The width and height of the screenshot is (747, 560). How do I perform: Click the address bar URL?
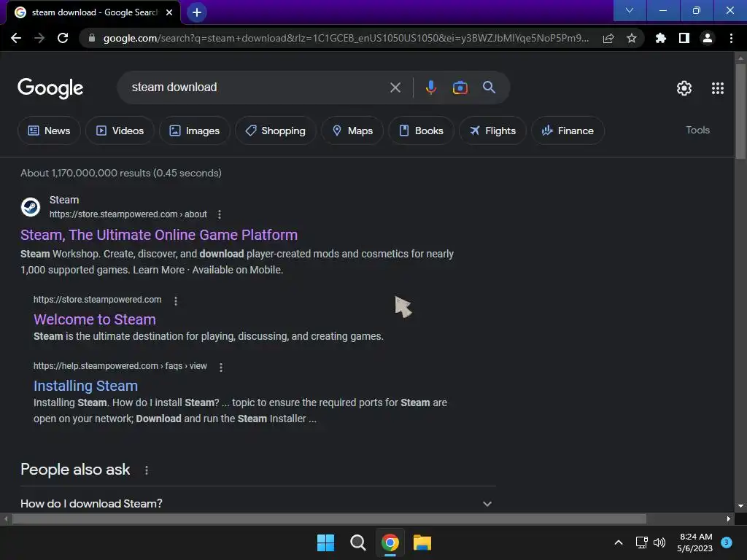click(346, 38)
